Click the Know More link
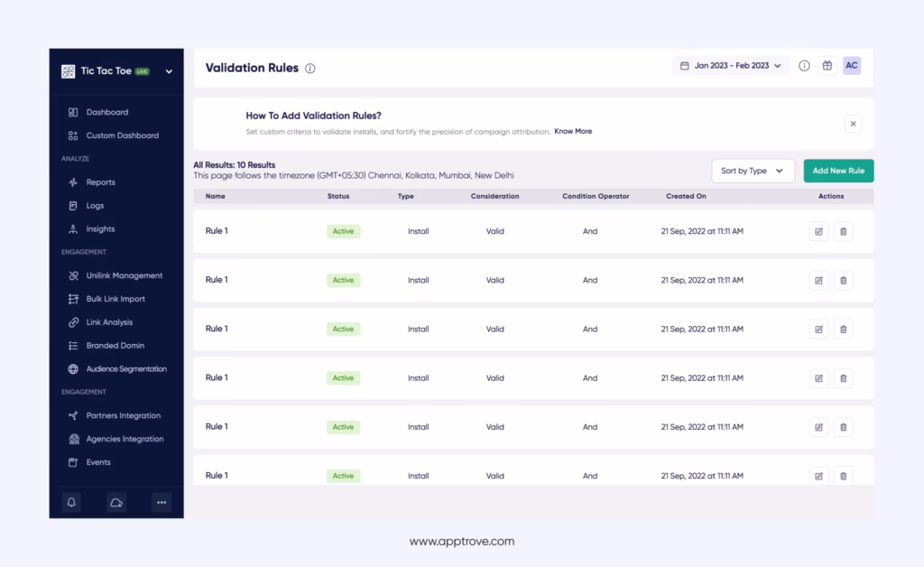This screenshot has width=924, height=567. point(573,132)
